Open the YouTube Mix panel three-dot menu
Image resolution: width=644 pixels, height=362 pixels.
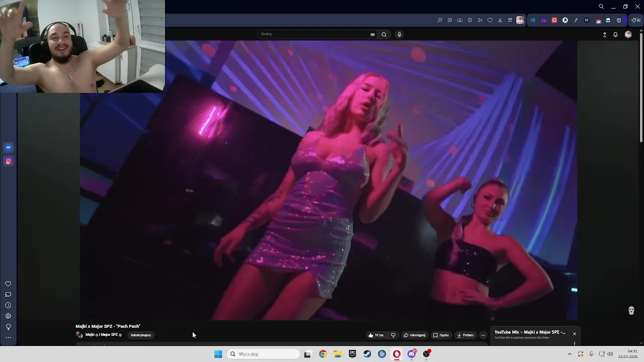coord(574,344)
